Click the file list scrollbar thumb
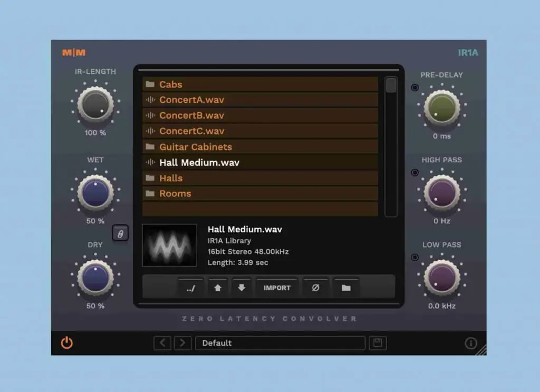Image resolution: width=540 pixels, height=392 pixels. [391, 85]
